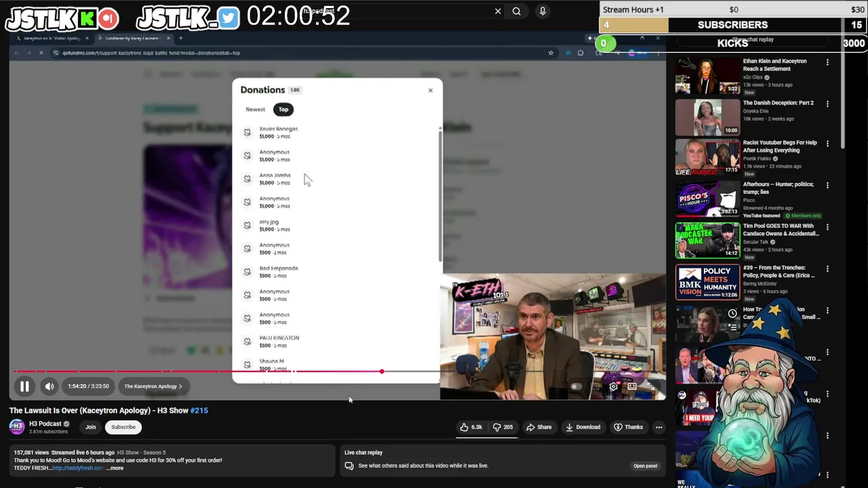Click donor icon beside Bad Empanada

pos(248,272)
